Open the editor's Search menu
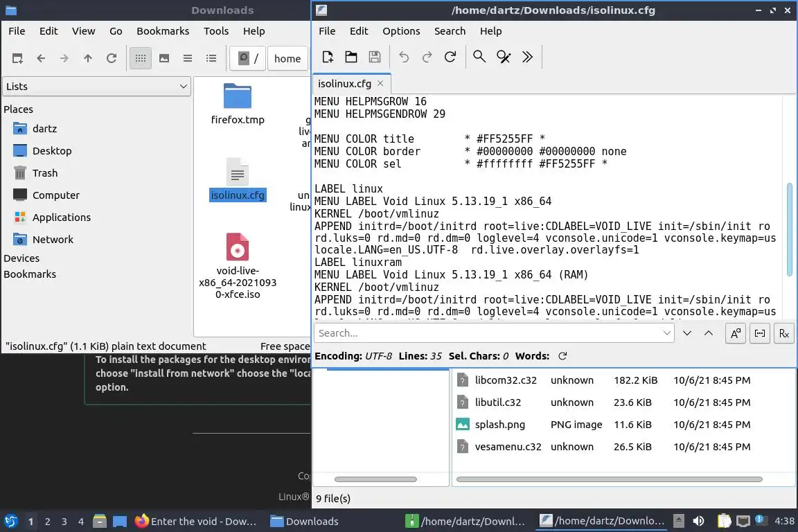The width and height of the screenshot is (798, 532). (450, 31)
